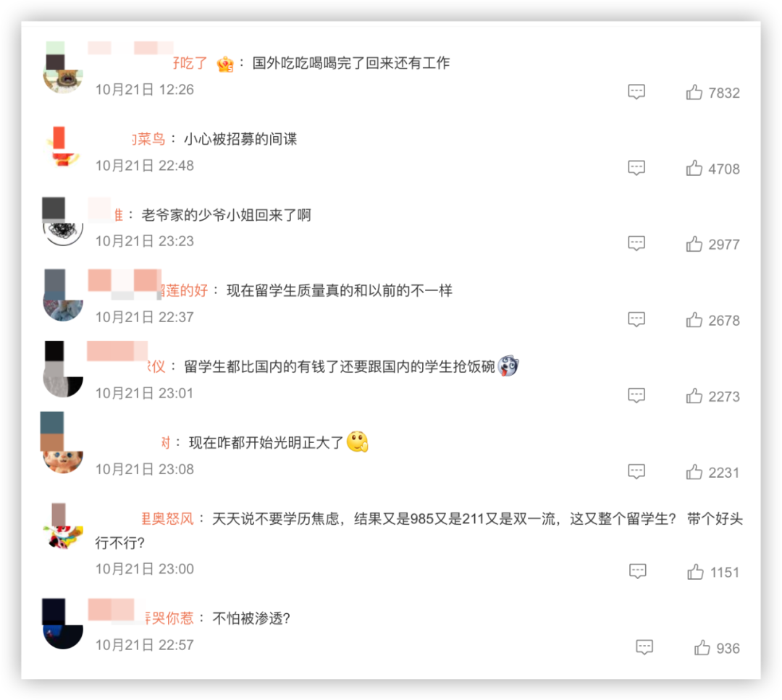
Task: Reply to the 老爷家的少爷小姐 comment
Action: point(636,244)
